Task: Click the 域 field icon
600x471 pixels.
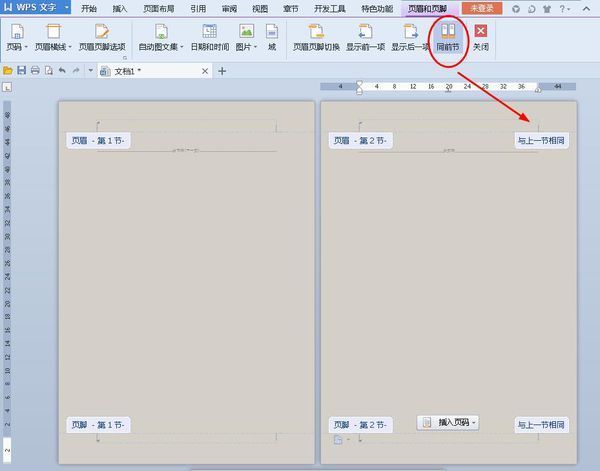Action: [x=272, y=32]
